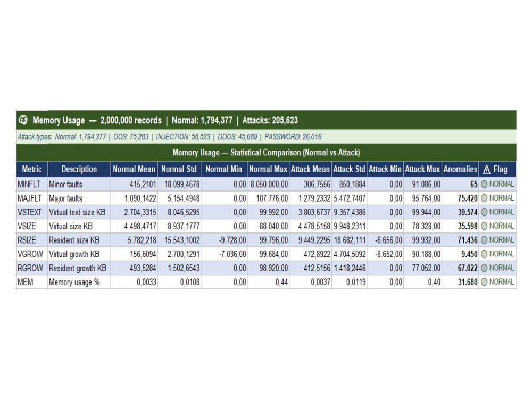The height and width of the screenshot is (399, 532).
Task: Click the Memory Usage title icon
Action: (x=23, y=120)
